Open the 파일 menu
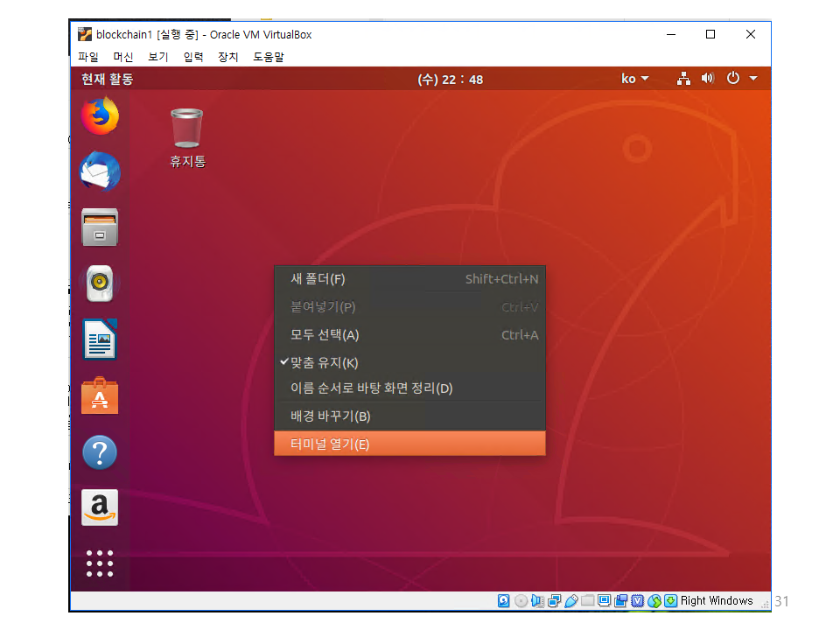840x630 pixels. click(87, 57)
